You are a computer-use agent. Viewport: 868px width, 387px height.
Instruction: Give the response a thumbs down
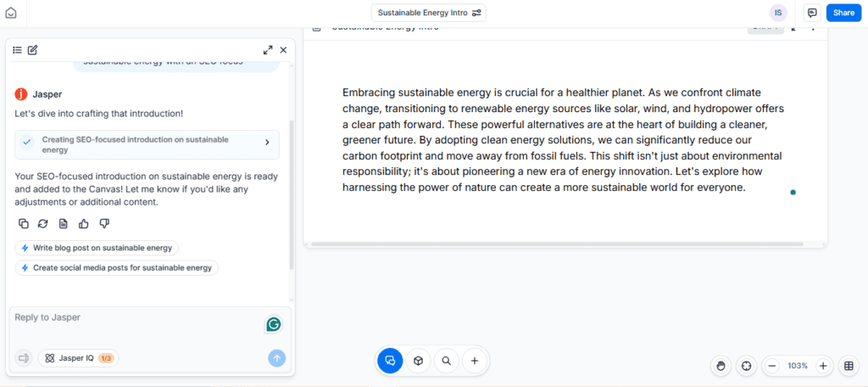coord(104,223)
